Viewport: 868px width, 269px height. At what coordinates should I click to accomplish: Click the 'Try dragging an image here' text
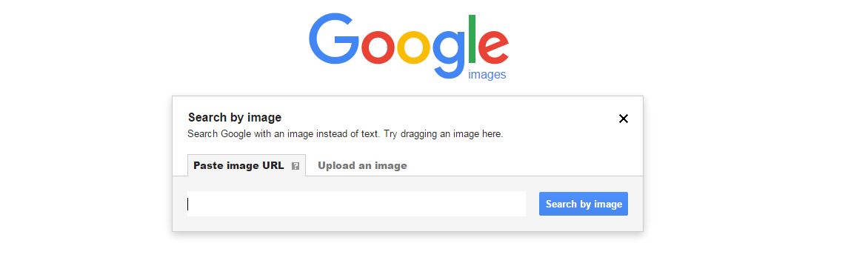pos(443,134)
